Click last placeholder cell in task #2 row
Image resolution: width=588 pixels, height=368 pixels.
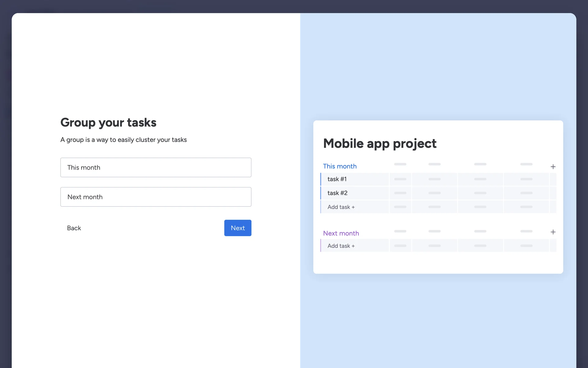point(526,193)
